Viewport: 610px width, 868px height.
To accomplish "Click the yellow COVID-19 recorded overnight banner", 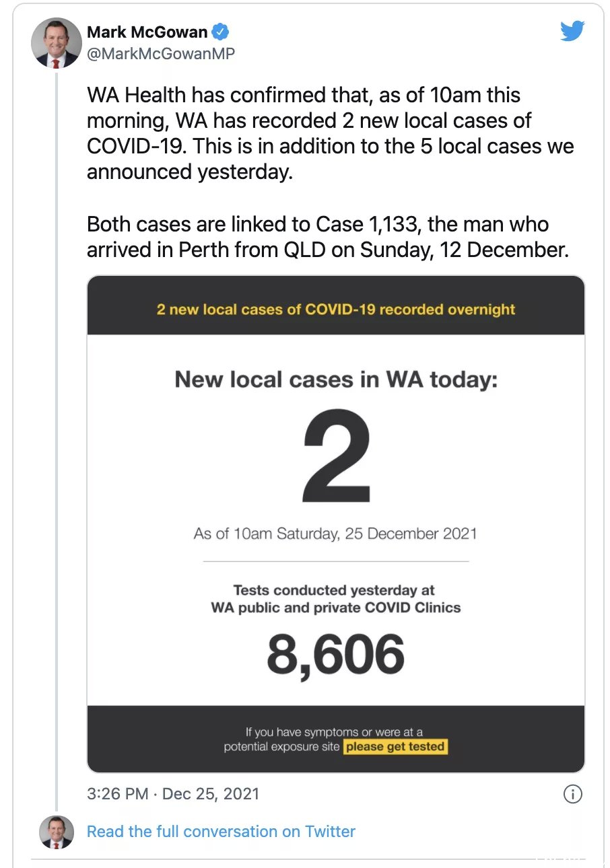I will [335, 310].
